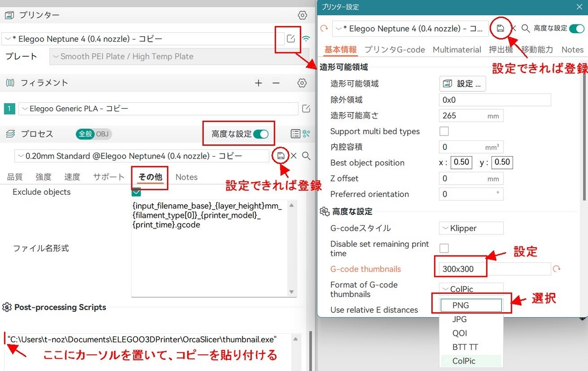Open printer section settings gear

click(x=302, y=15)
